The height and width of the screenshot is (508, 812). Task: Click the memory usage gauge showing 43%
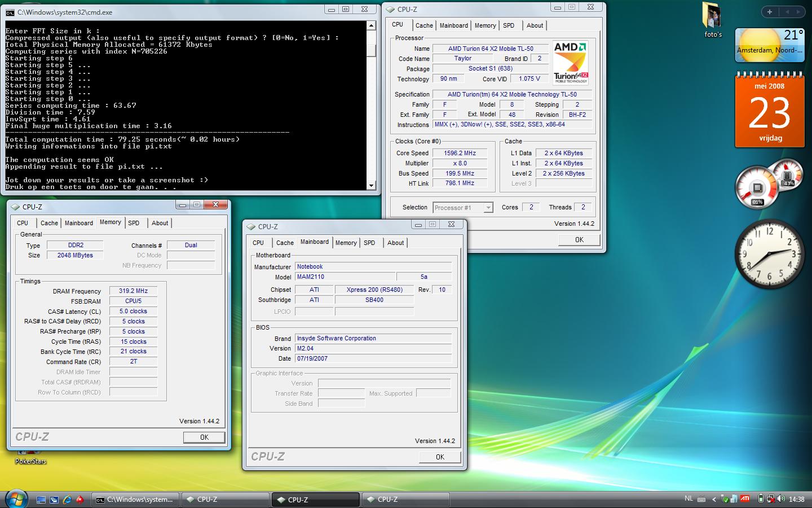pos(788,175)
